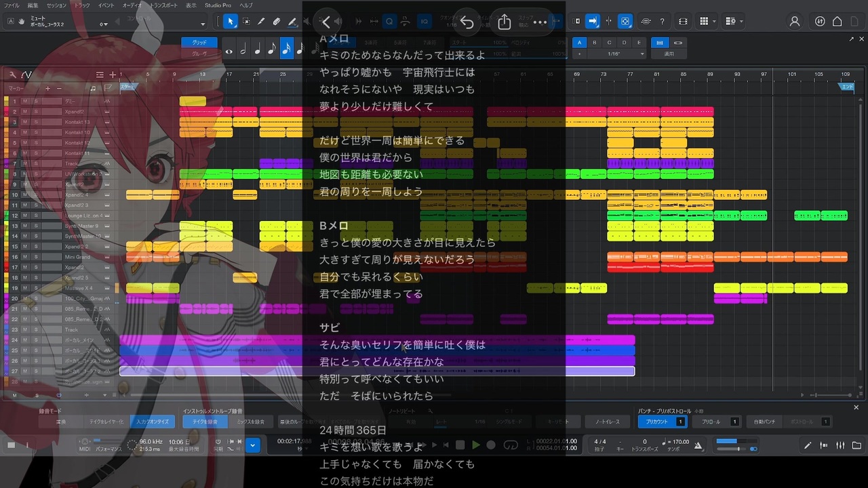Open the ファイル menu

click(12, 5)
